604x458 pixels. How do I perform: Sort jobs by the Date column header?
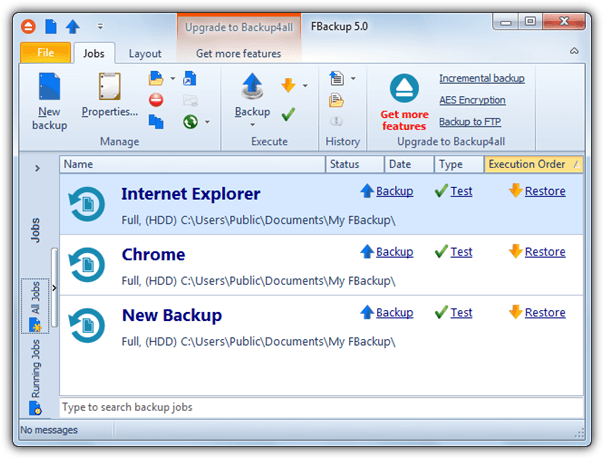[x=409, y=164]
